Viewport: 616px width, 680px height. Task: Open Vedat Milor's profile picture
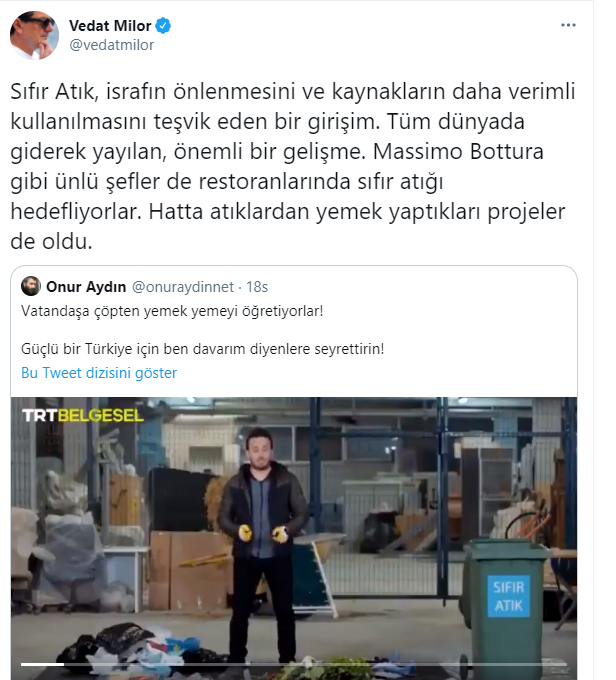[34, 35]
